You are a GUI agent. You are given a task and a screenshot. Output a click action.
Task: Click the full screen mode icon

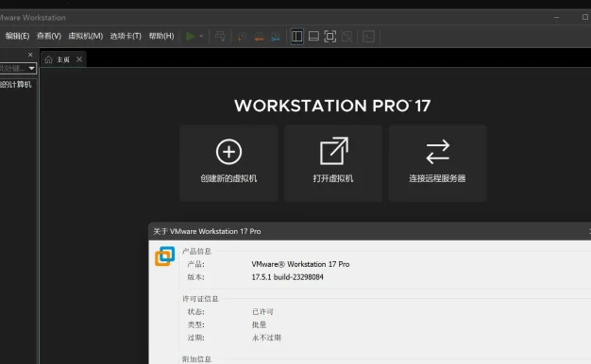[330, 37]
